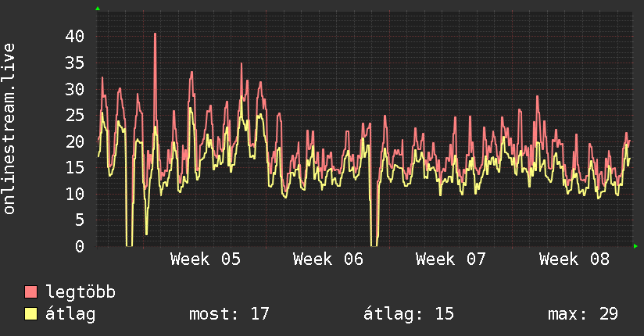644x336 pixels.
Task: Click the 35 y-axis tick label
Action: [75, 63]
